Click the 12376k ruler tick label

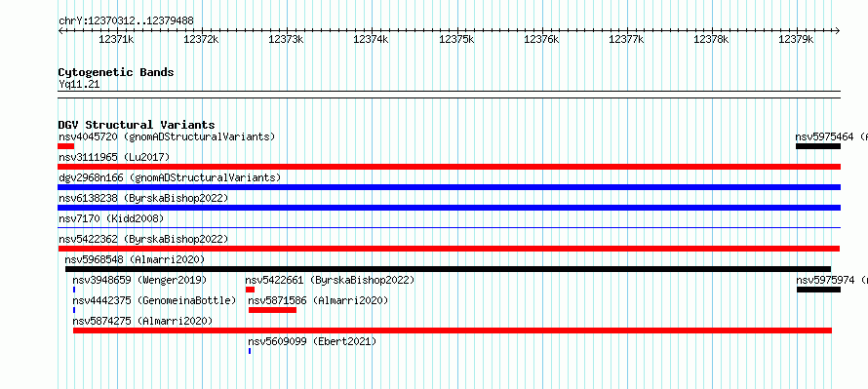(x=541, y=39)
